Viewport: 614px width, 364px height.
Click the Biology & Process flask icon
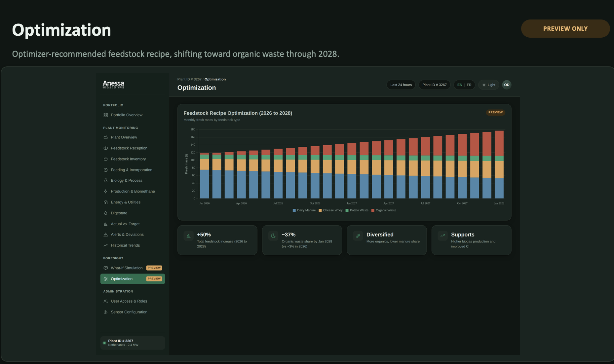(105, 180)
